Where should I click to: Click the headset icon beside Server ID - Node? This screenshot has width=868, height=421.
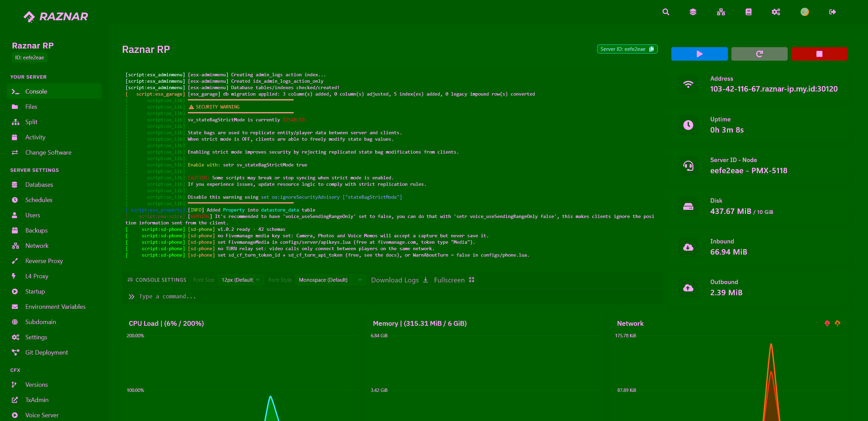point(688,166)
